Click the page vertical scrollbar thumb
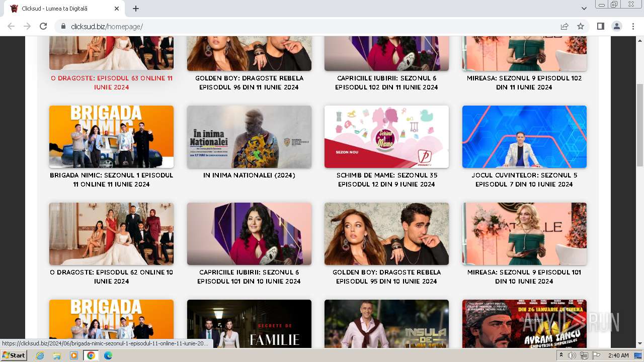 point(640,125)
